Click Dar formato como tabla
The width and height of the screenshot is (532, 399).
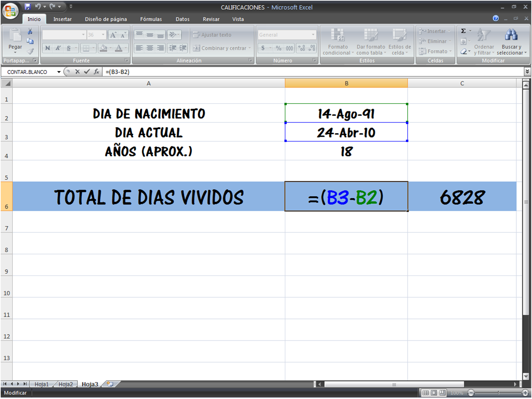click(x=371, y=42)
